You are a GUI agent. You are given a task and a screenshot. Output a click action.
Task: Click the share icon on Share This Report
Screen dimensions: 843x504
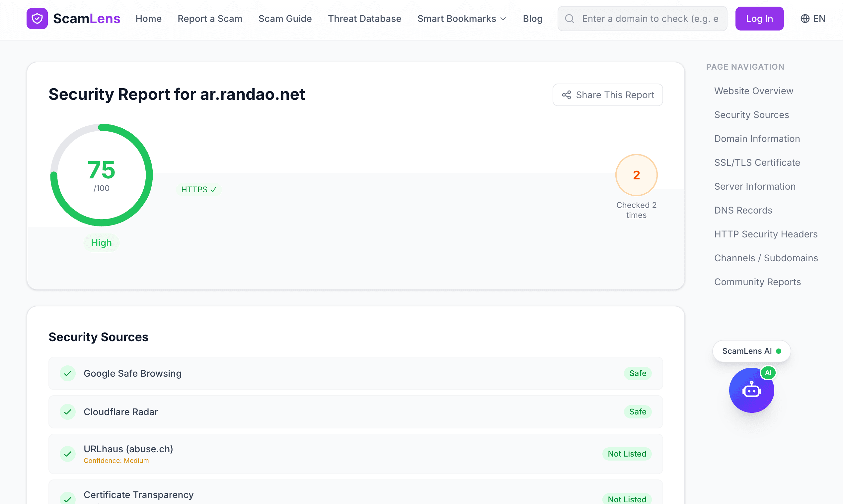pyautogui.click(x=566, y=95)
